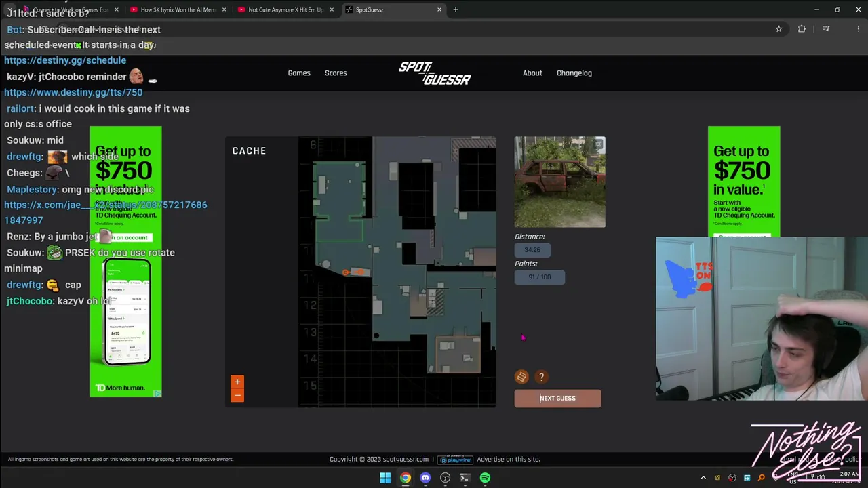
Task: Close the SpotGuessr browser tab
Action: pos(439,9)
